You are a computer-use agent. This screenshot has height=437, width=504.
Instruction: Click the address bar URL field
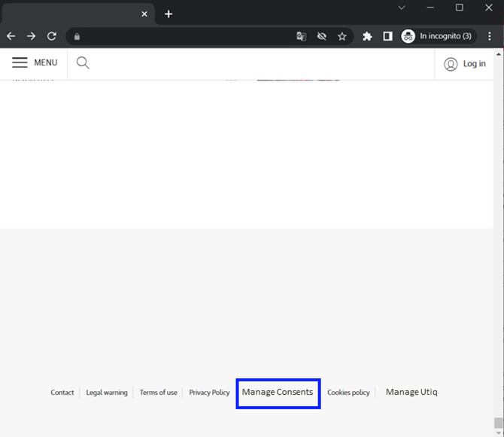coord(188,36)
